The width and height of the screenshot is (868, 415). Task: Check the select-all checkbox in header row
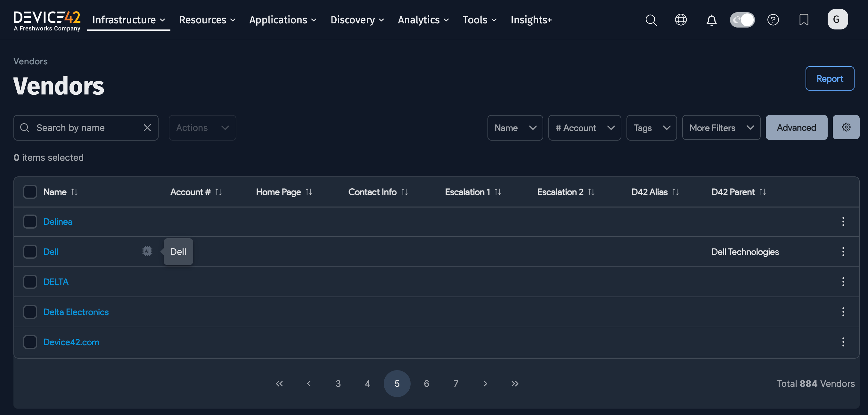(30, 192)
